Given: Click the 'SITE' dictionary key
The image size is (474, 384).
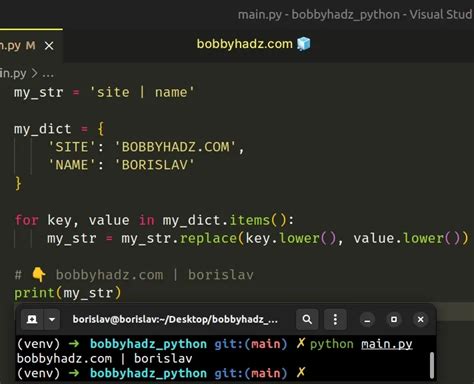Looking at the screenshot, I should click(72, 147).
